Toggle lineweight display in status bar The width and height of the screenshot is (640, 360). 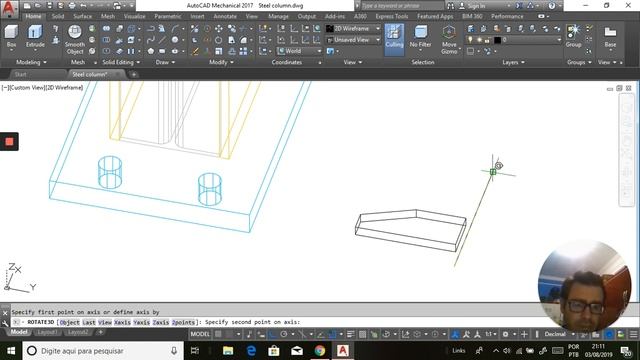(351, 334)
